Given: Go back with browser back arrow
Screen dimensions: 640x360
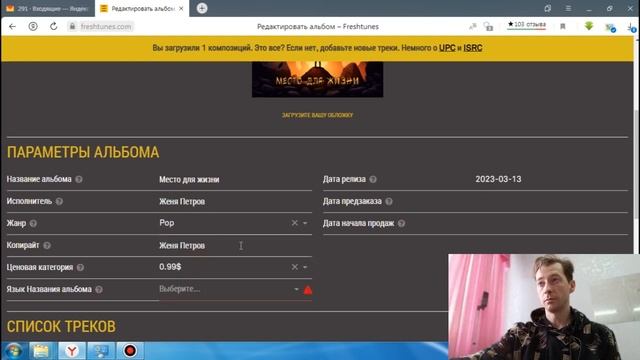Looking at the screenshot, I should pyautogui.click(x=12, y=27).
